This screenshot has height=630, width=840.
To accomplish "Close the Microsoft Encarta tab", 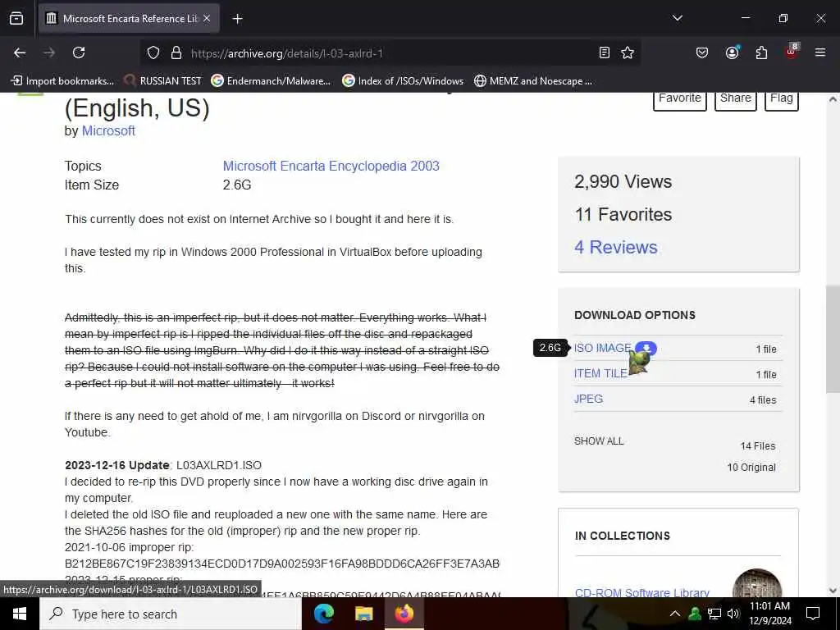I will coord(207,18).
